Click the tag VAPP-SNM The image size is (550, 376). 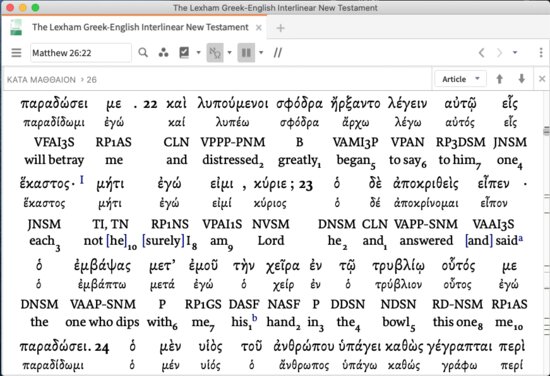[426, 224]
